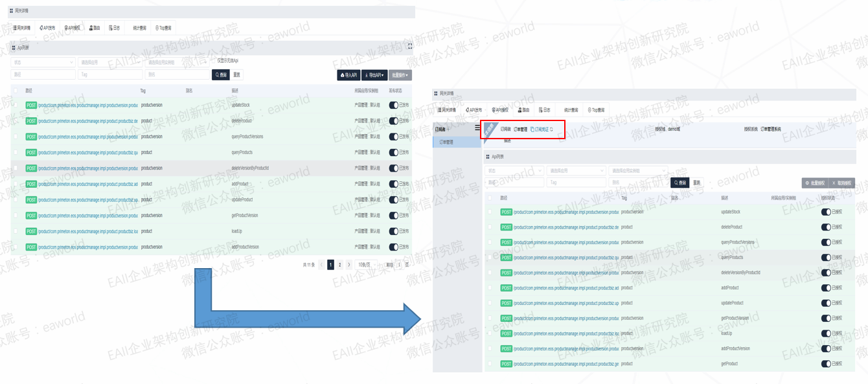Toggle the 已授权 switch for deleteProduct row
Viewport: 868px width, 384px height.
point(825,227)
